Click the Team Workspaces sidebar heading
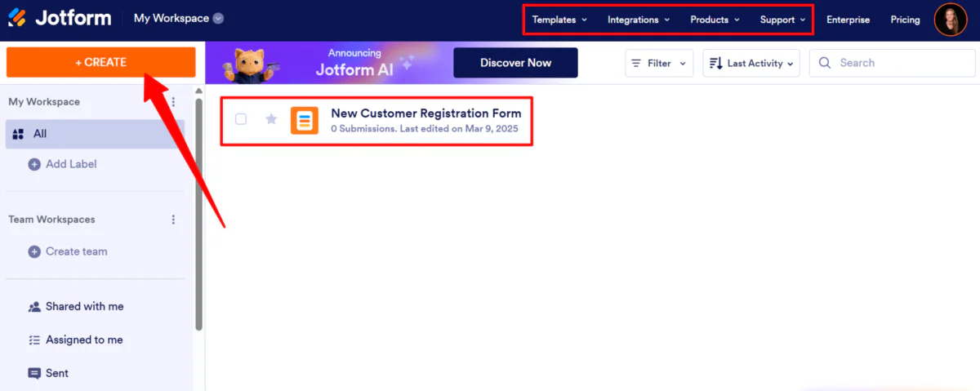Viewport: 980px width, 391px height. 51,220
